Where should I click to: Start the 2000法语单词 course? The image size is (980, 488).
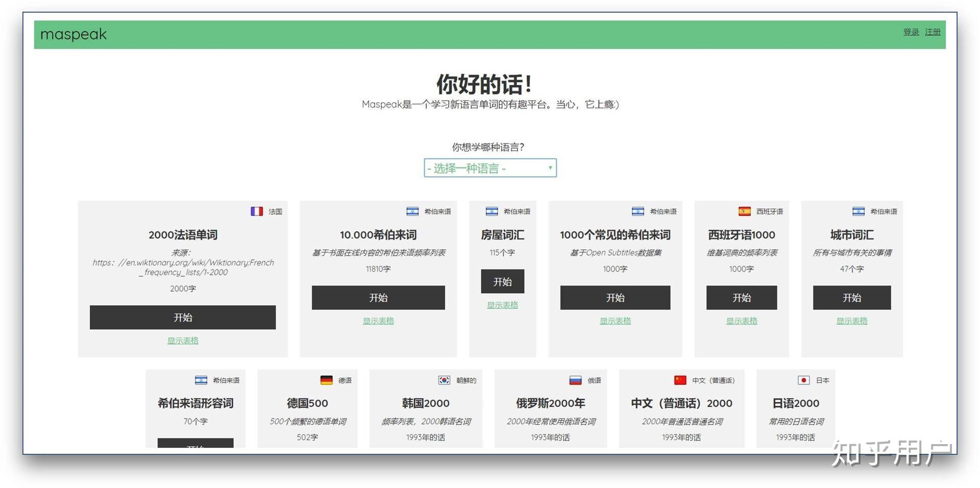[x=183, y=317]
